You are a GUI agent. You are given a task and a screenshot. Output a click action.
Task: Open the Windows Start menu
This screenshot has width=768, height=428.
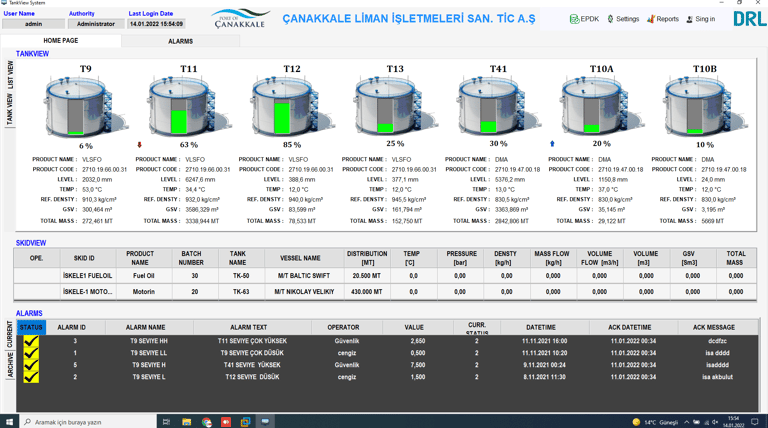(9, 422)
